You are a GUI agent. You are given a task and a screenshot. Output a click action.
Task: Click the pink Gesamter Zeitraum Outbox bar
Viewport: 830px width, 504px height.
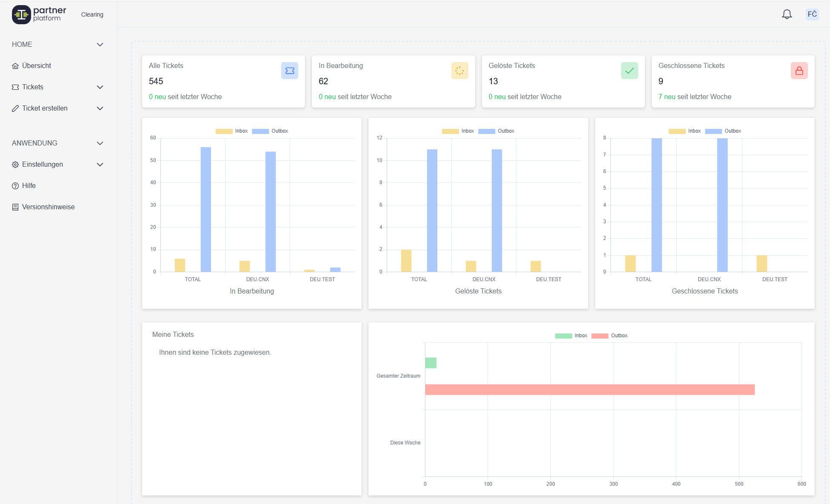pyautogui.click(x=590, y=390)
